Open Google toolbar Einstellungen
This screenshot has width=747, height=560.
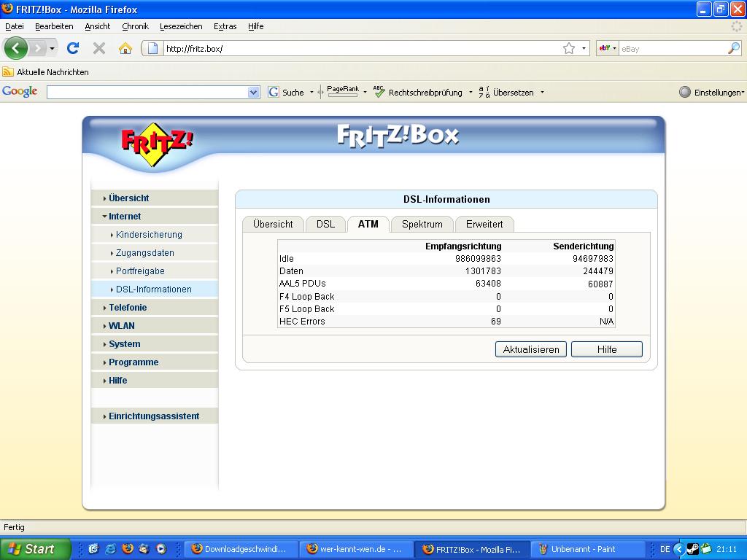tap(711, 93)
